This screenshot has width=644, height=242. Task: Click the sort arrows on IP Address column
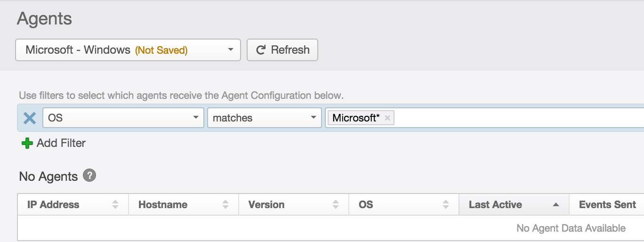(115, 205)
